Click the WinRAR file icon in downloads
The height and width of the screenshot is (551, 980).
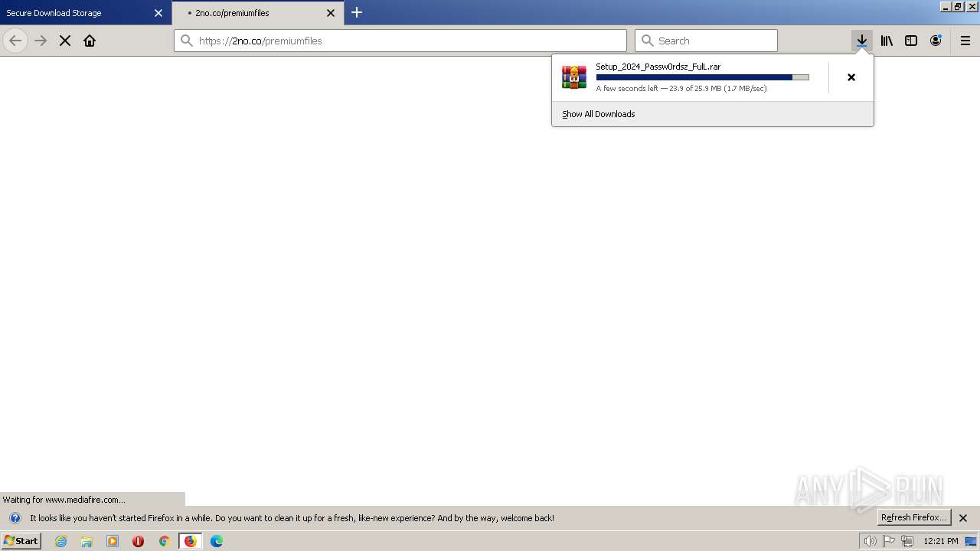(574, 77)
